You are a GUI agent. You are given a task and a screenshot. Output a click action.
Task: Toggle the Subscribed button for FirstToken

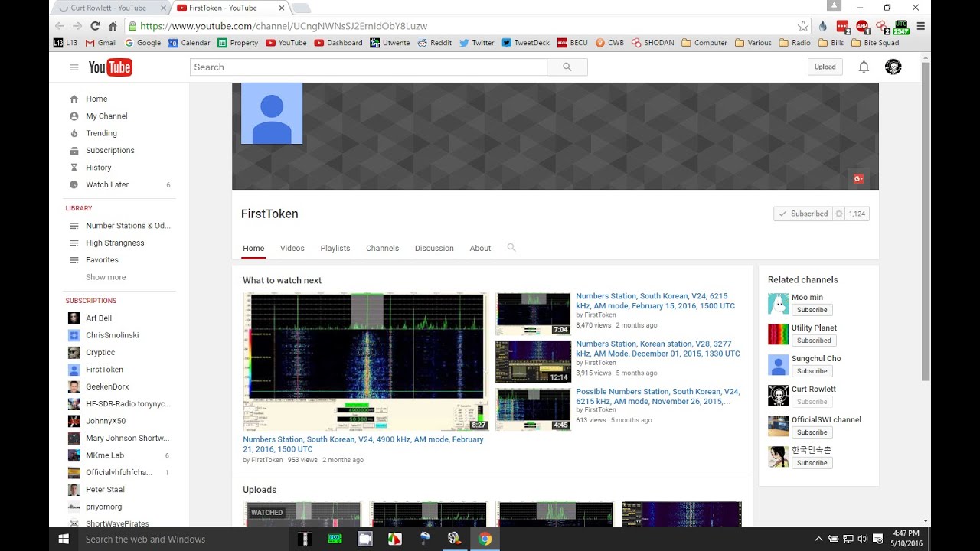pyautogui.click(x=802, y=214)
